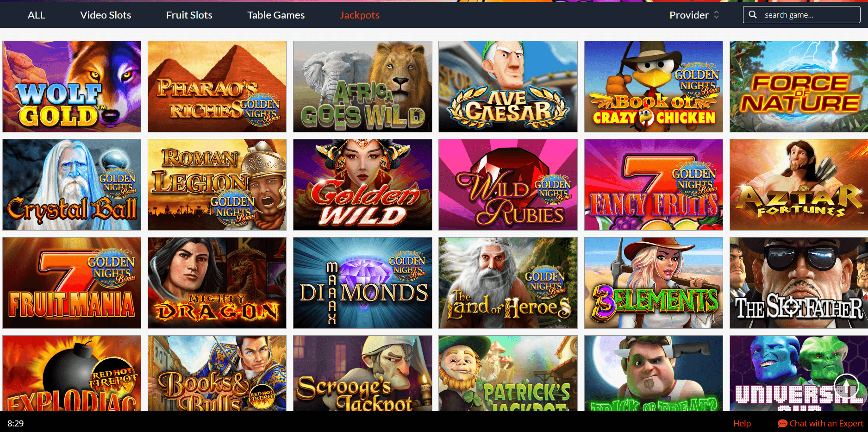Viewport: 868px width, 432px height.
Task: Go to Table Games tab
Action: tap(276, 15)
